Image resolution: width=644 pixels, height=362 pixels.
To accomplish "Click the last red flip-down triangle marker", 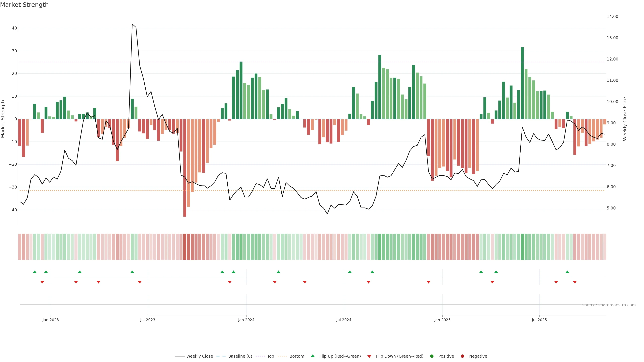I will (x=575, y=282).
